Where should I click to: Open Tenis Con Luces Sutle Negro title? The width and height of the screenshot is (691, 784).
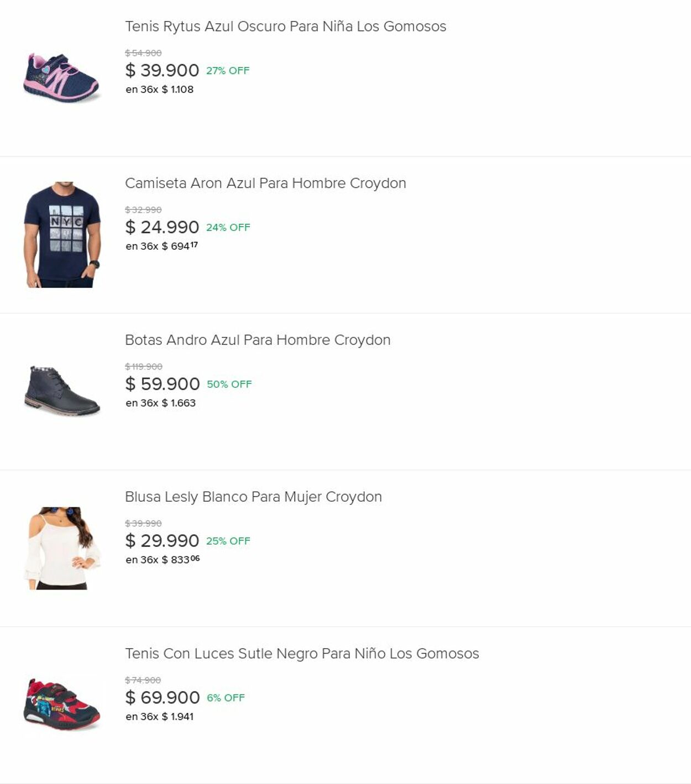tap(302, 654)
